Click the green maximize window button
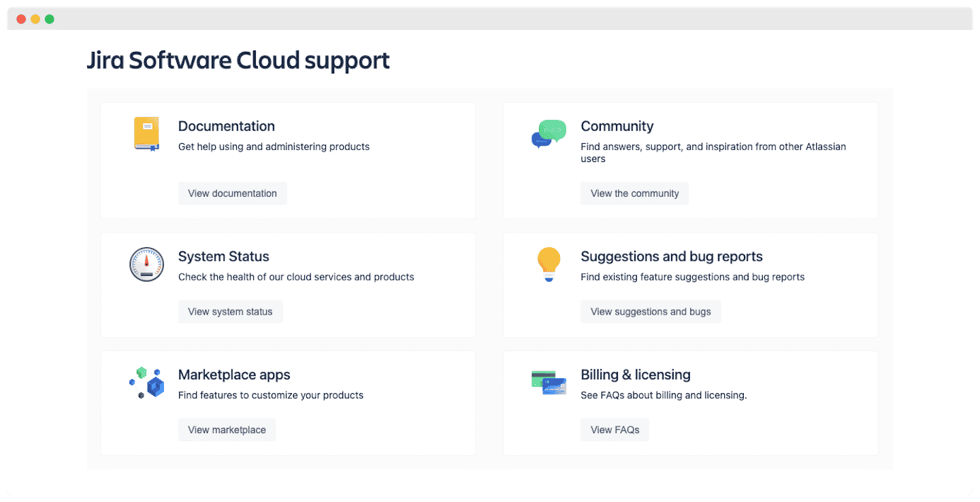Image resolution: width=980 pixels, height=502 pixels. (x=50, y=19)
